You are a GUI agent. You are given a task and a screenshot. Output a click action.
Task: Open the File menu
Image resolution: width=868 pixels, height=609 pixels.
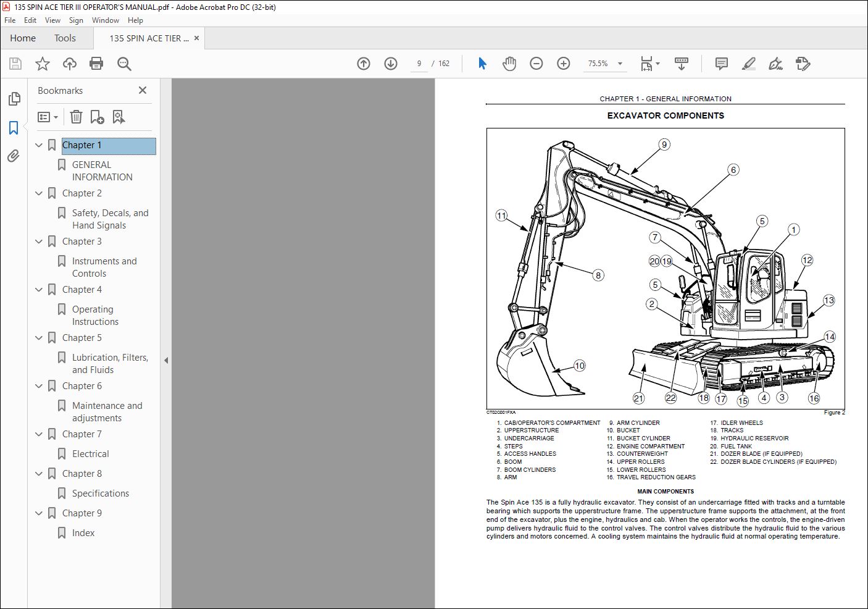point(10,20)
